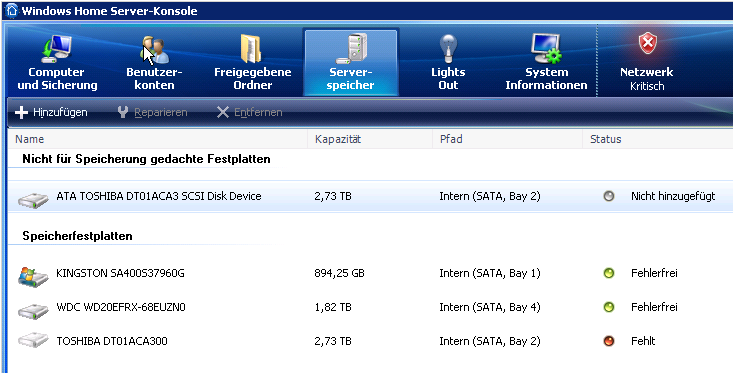Sort by the Kapazität column header
733x373 pixels.
point(370,139)
